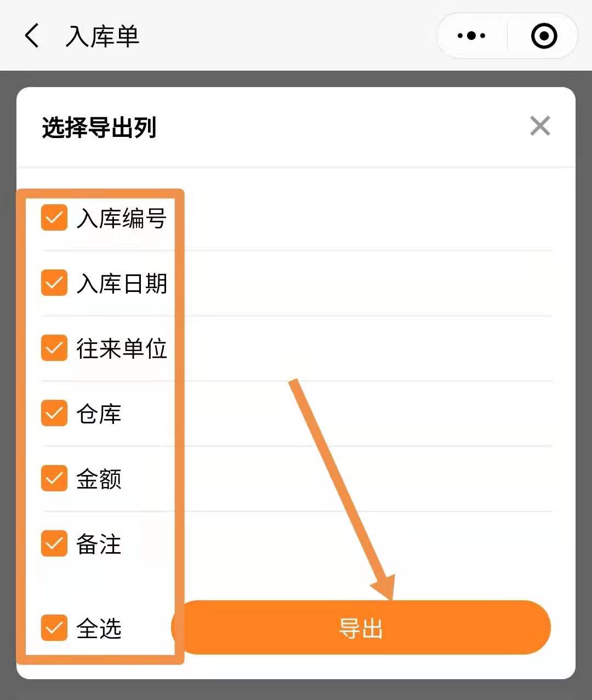Disable the 备注 column checkbox
This screenshot has width=592, height=700.
54,543
